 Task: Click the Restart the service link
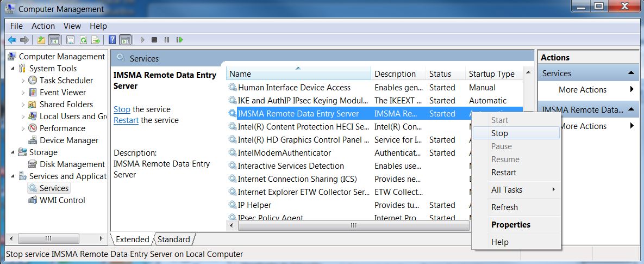126,120
